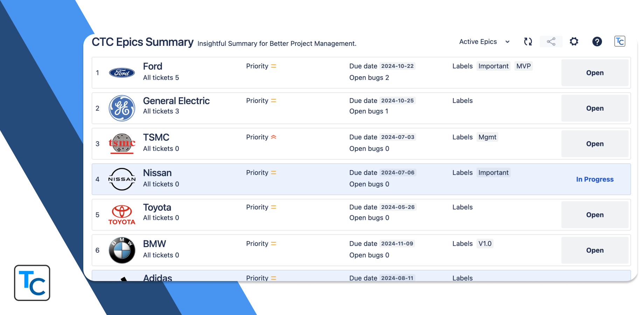Click the large TC logo at bottom left
Image resolution: width=644 pixels, height=315 pixels.
click(x=32, y=283)
